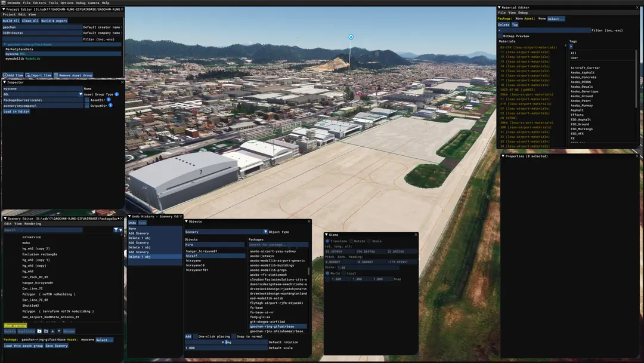644x363 pixels.
Task: Click the Import Item icon button
Action: 28,75
